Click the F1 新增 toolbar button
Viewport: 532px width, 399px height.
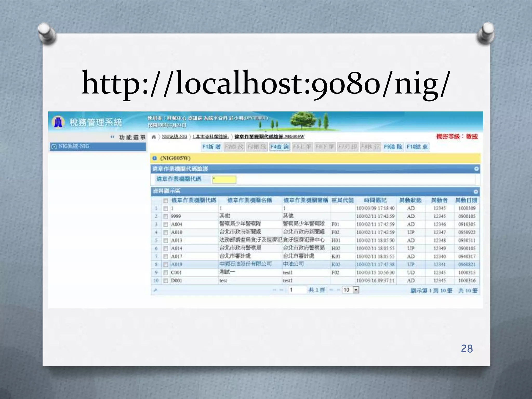[211, 147]
